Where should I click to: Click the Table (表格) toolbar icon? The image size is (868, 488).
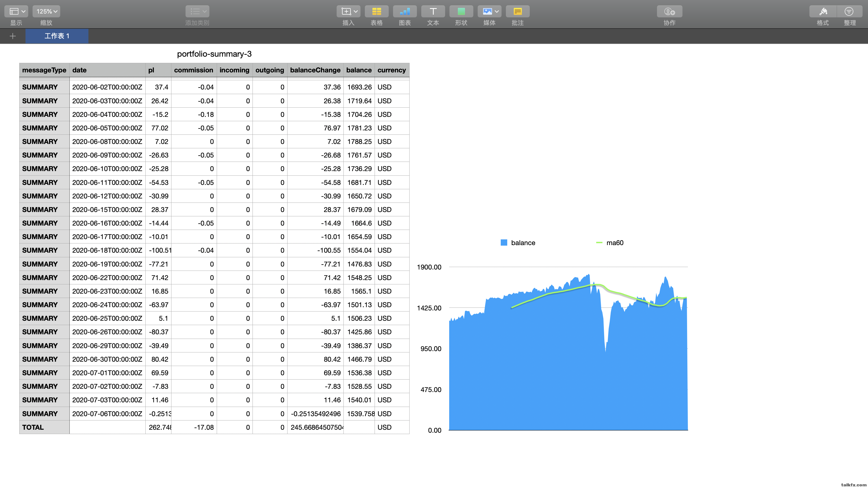[x=376, y=11]
